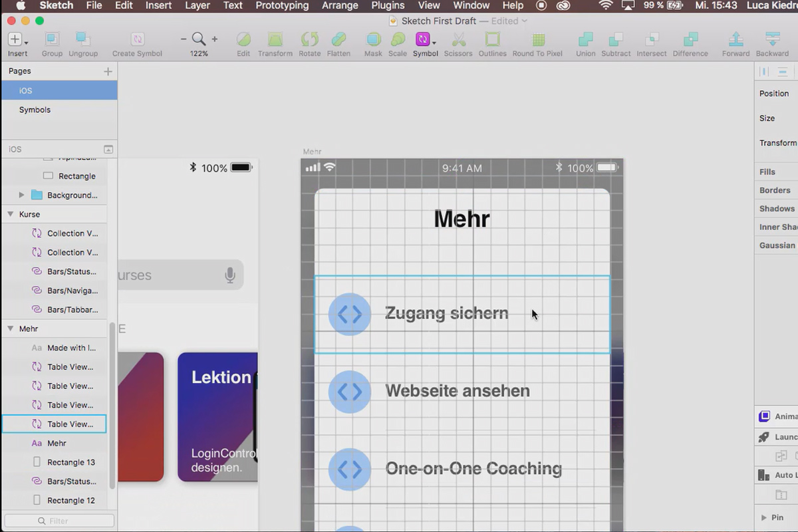The image size is (798, 532).
Task: Apply the Difference boolean operation
Action: (x=690, y=39)
